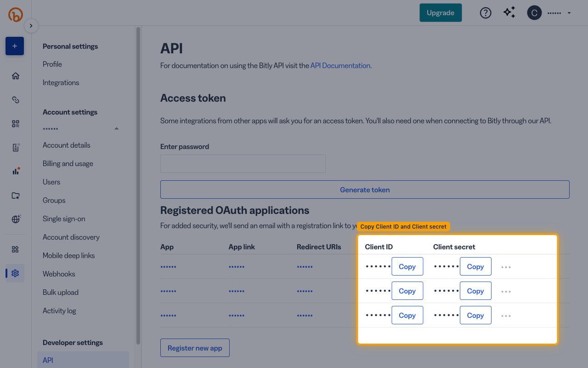Screen dimensions: 588x368
Task: Open Single sign-on settings
Action: [64, 219]
